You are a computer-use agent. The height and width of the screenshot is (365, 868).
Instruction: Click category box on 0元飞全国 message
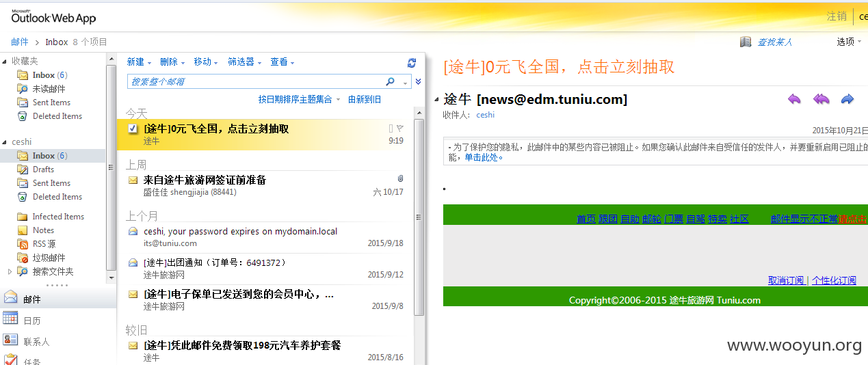391,129
